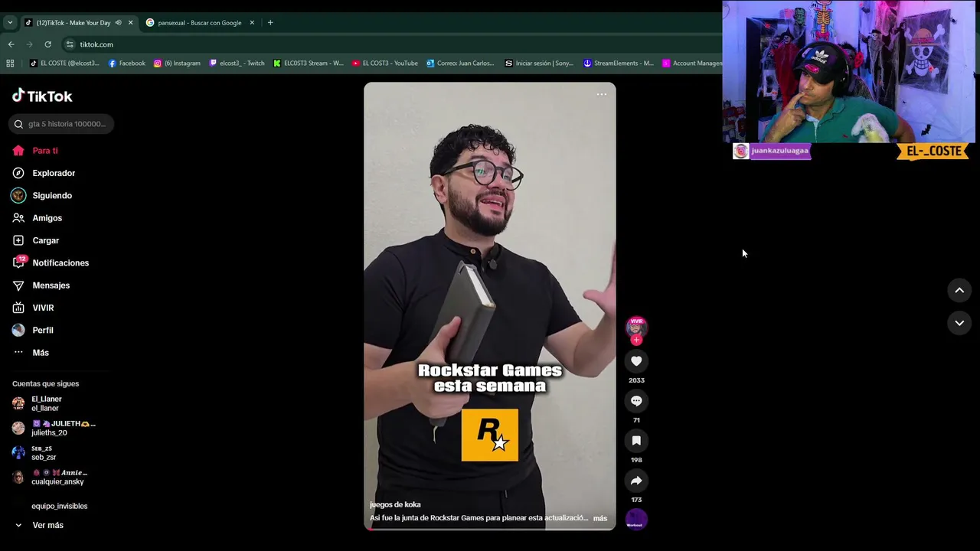Go back in the browser
980x551 pixels.
11,44
